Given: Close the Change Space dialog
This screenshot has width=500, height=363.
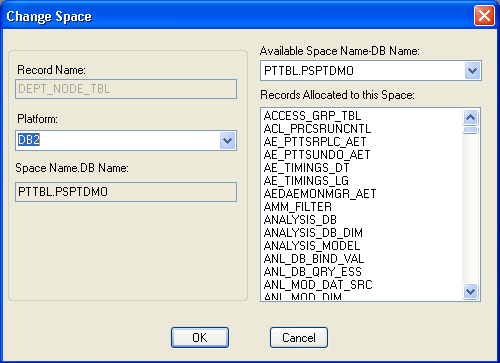Looking at the screenshot, I should tap(484, 15).
